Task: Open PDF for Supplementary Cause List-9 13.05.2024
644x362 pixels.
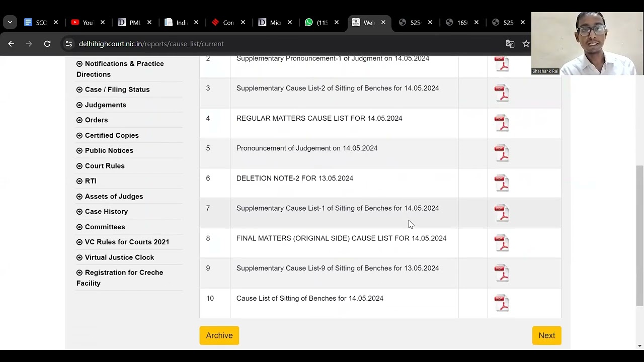Action: pos(502,274)
